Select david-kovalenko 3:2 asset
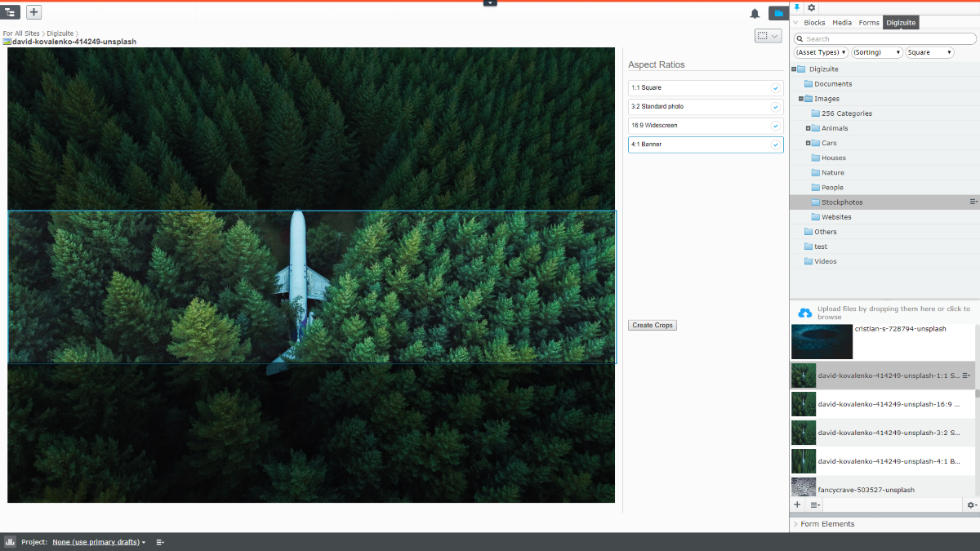Image resolution: width=980 pixels, height=551 pixels. tap(882, 433)
